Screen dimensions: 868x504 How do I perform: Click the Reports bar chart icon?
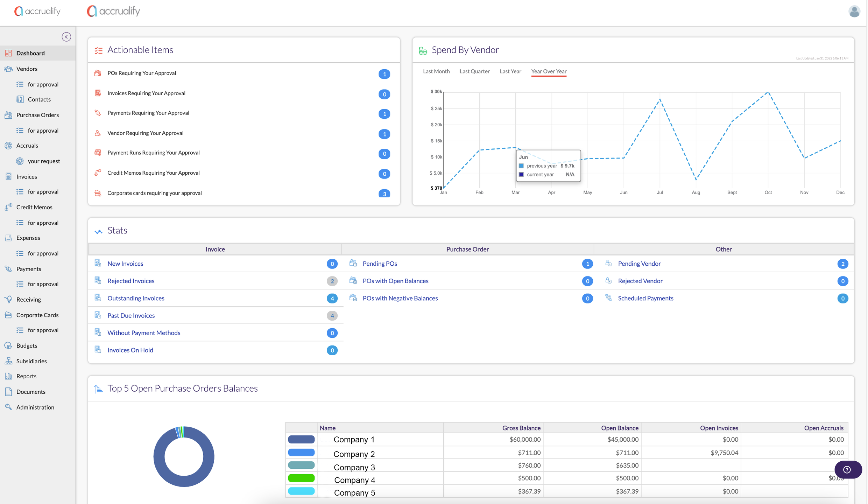coord(8,376)
